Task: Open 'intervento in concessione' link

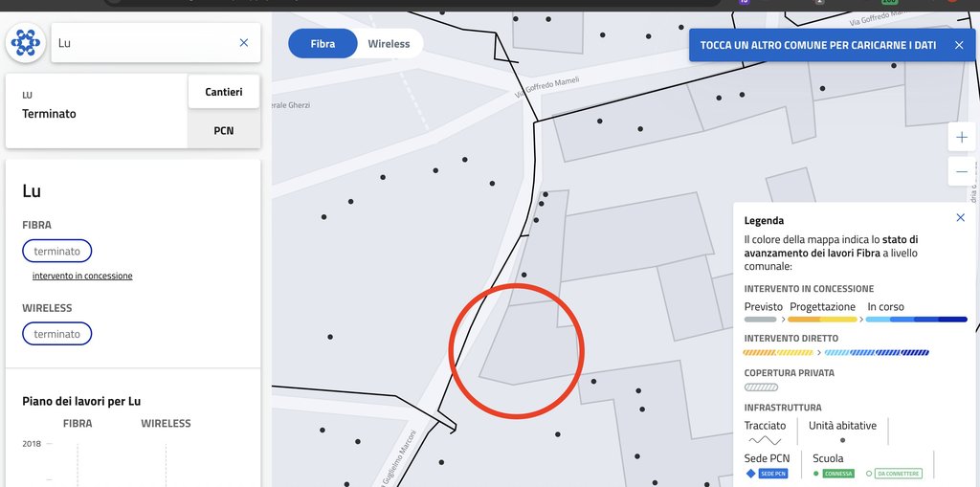Action: (x=82, y=276)
